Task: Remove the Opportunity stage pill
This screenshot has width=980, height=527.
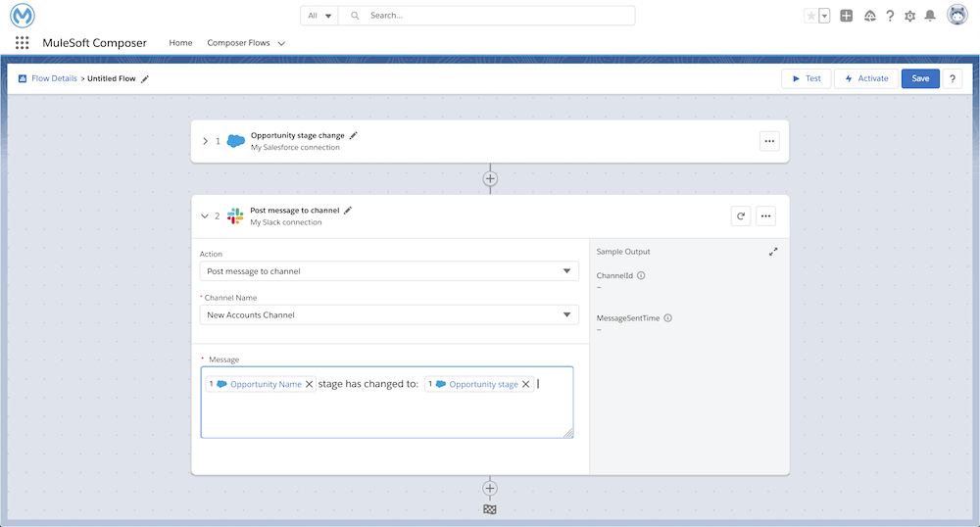Action: pos(526,385)
